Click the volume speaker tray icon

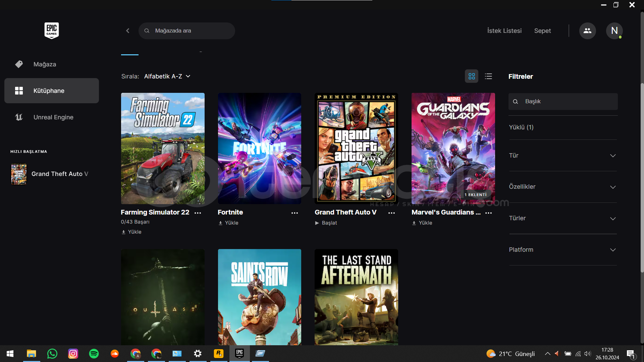(x=587, y=354)
